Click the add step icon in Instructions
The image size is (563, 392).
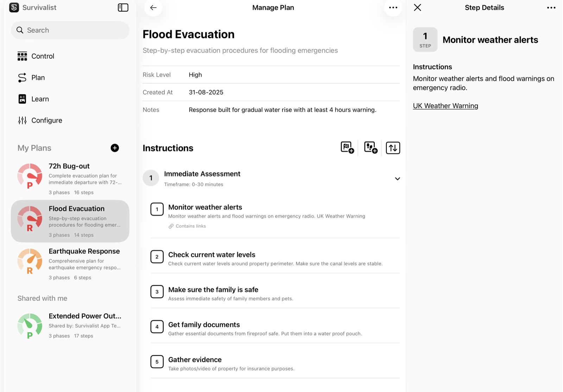[371, 148]
